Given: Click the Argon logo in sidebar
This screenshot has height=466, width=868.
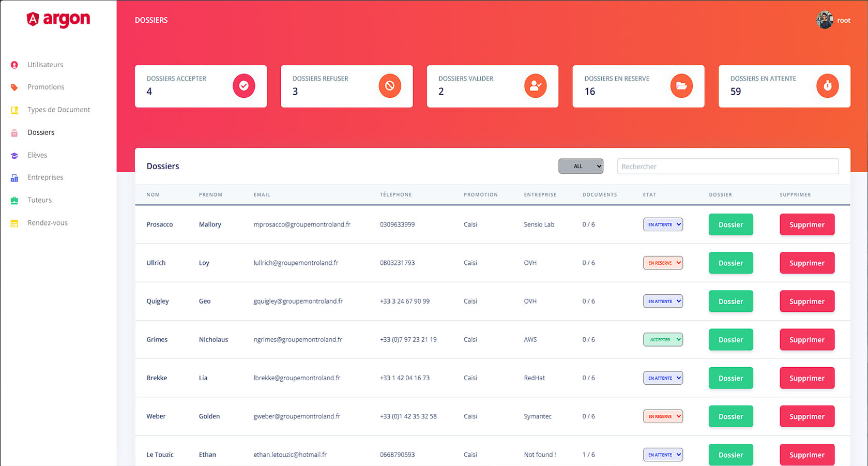Looking at the screenshot, I should (58, 20).
